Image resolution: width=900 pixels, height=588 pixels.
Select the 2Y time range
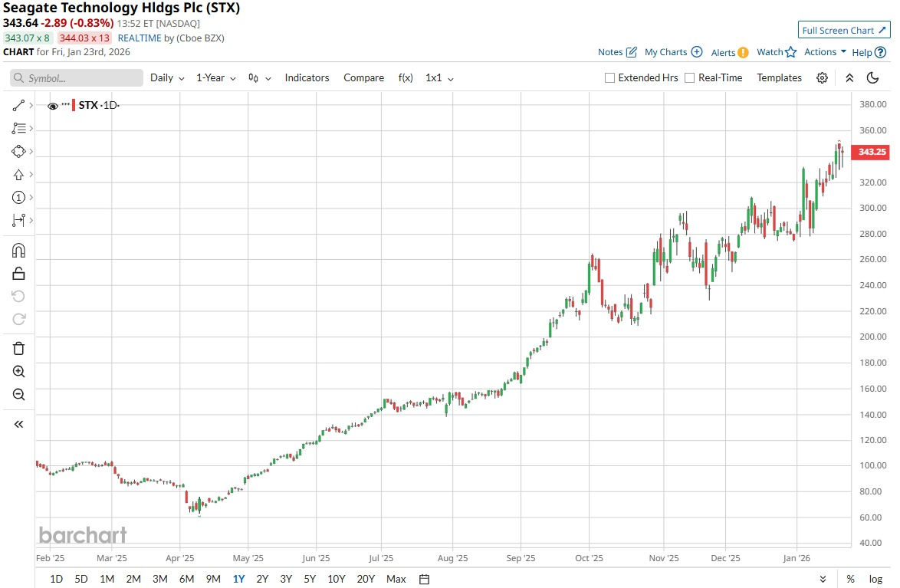(x=262, y=580)
